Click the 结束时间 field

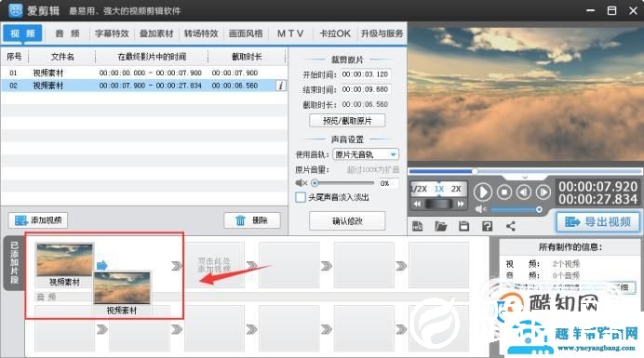point(365,89)
